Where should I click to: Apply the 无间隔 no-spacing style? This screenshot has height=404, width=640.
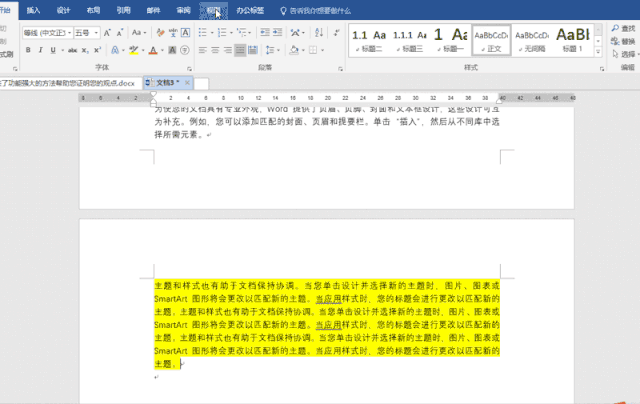click(x=532, y=40)
